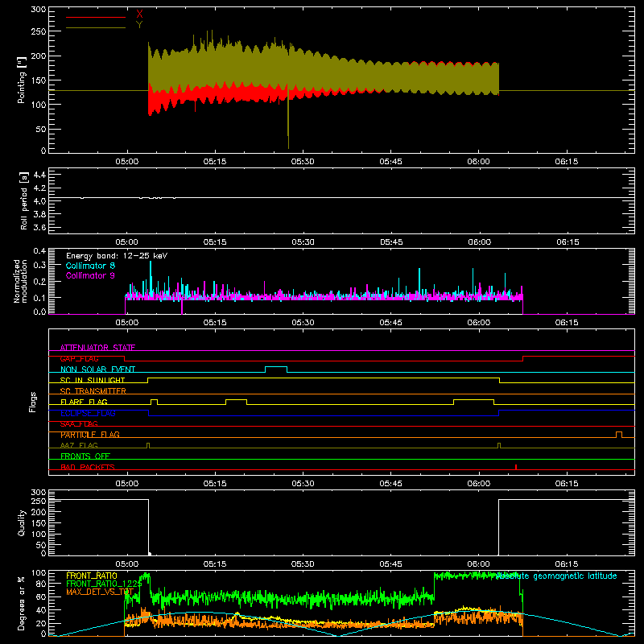
Task: Click the Roll period axis title
Action: coord(23,201)
